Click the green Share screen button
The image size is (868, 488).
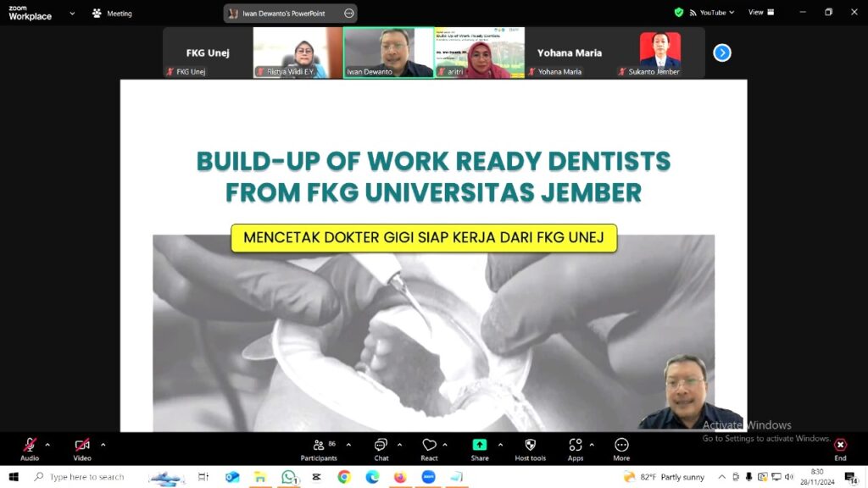point(480,449)
